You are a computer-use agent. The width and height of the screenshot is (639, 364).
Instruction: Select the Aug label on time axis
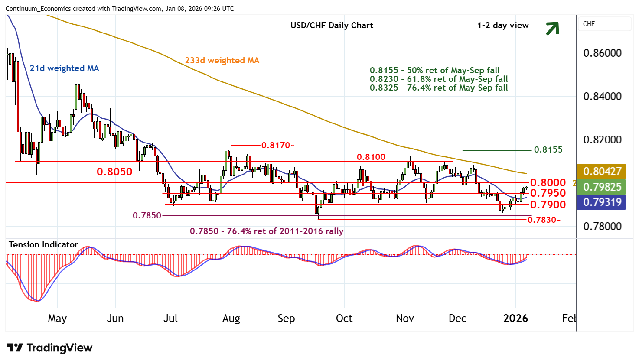231,318
